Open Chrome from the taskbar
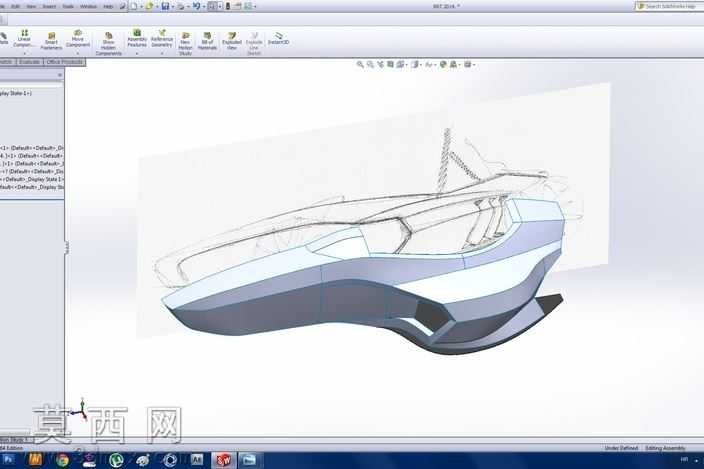704x469 pixels. point(62,460)
